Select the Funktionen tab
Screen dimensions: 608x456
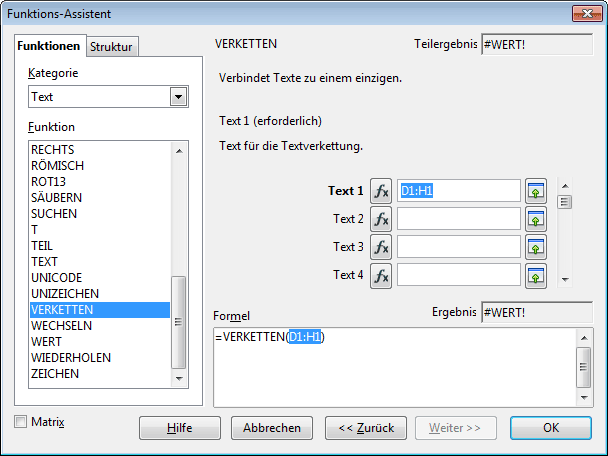(x=50, y=46)
